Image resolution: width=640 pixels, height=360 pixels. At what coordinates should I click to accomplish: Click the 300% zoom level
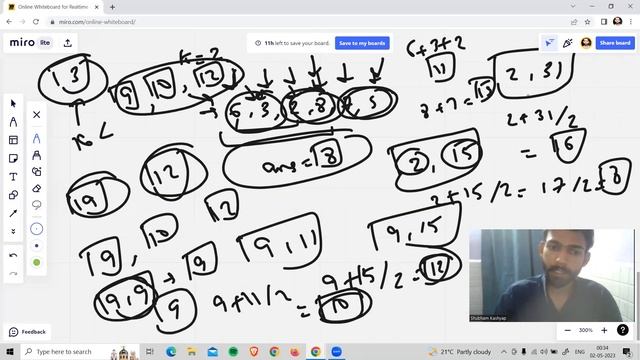[586, 330]
